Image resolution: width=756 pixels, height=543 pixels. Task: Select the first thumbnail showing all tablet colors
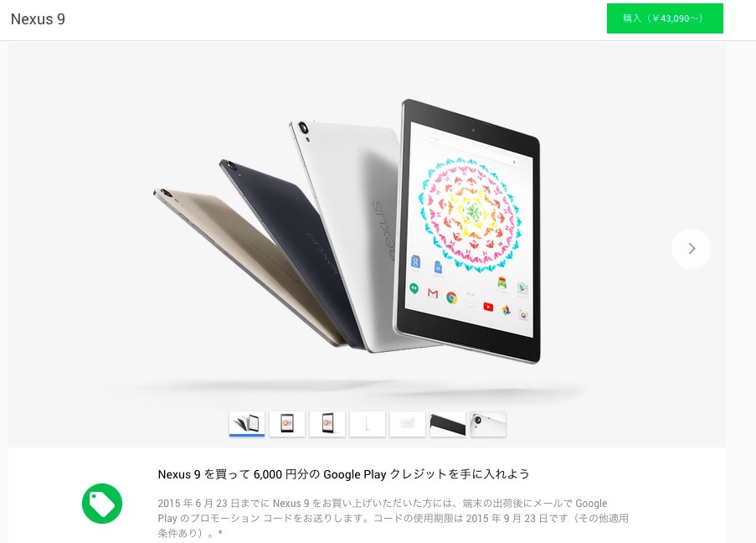[247, 424]
